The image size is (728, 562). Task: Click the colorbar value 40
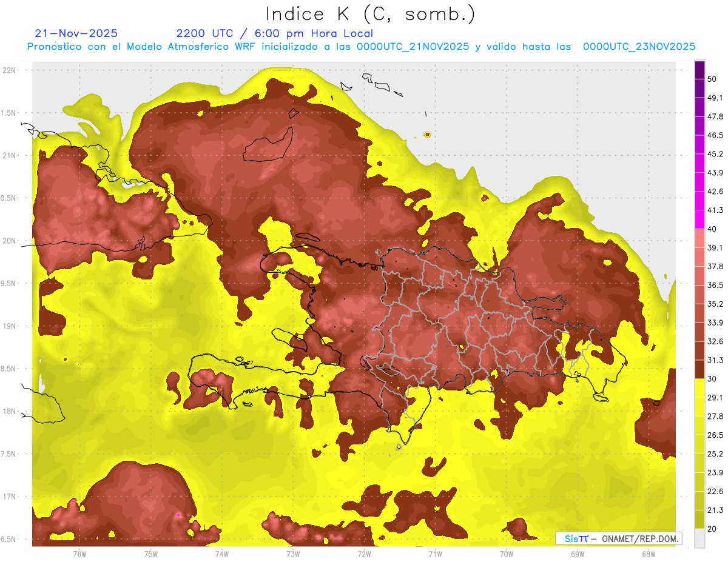point(713,229)
